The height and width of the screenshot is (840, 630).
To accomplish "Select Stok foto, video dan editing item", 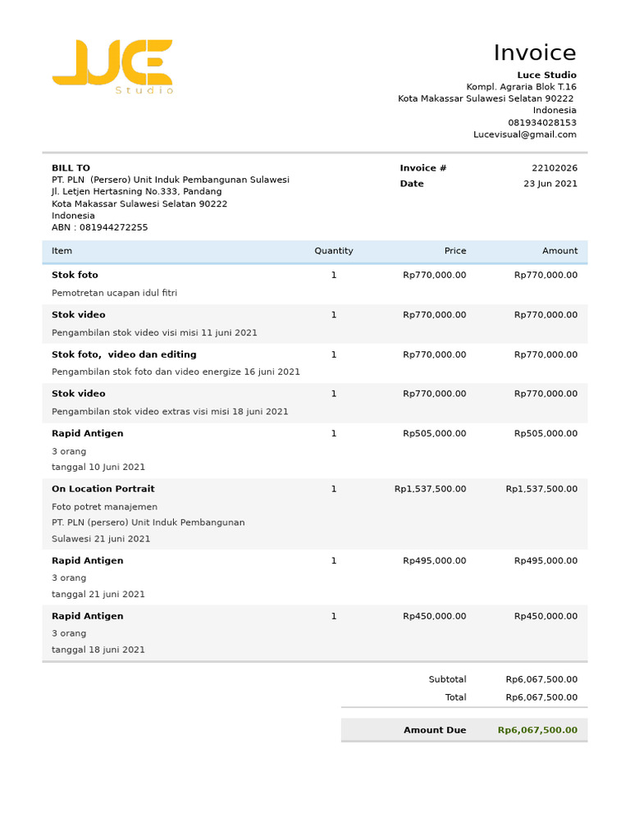I will [x=124, y=354].
